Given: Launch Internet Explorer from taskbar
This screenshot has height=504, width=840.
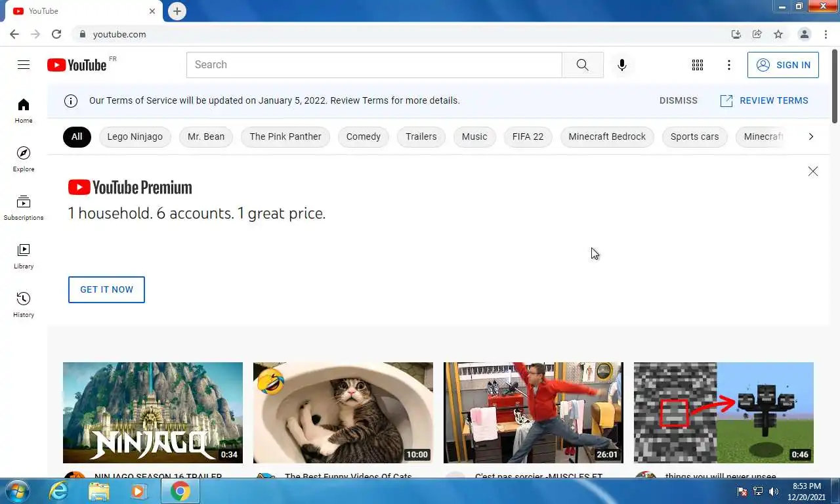Looking at the screenshot, I should 58,491.
